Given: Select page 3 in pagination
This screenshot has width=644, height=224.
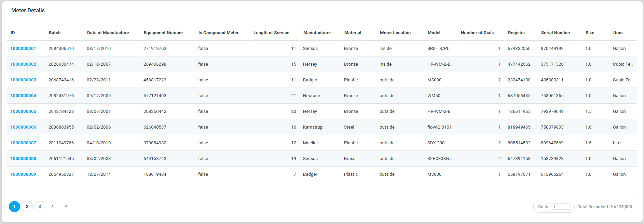Looking at the screenshot, I should (40, 207).
